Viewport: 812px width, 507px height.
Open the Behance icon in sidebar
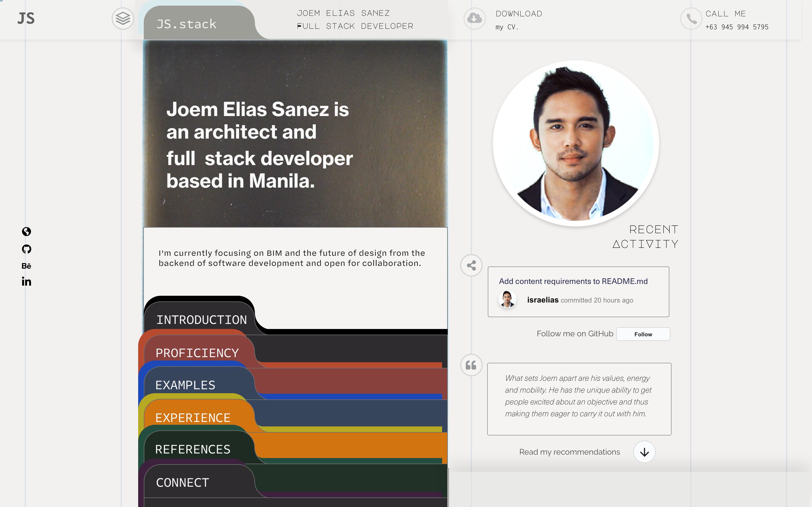(x=27, y=266)
